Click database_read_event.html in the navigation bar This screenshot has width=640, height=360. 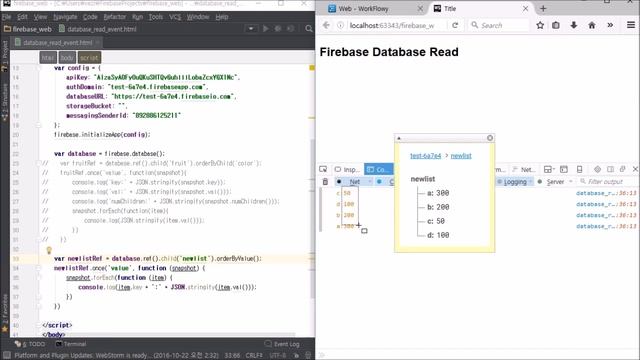click(98, 29)
